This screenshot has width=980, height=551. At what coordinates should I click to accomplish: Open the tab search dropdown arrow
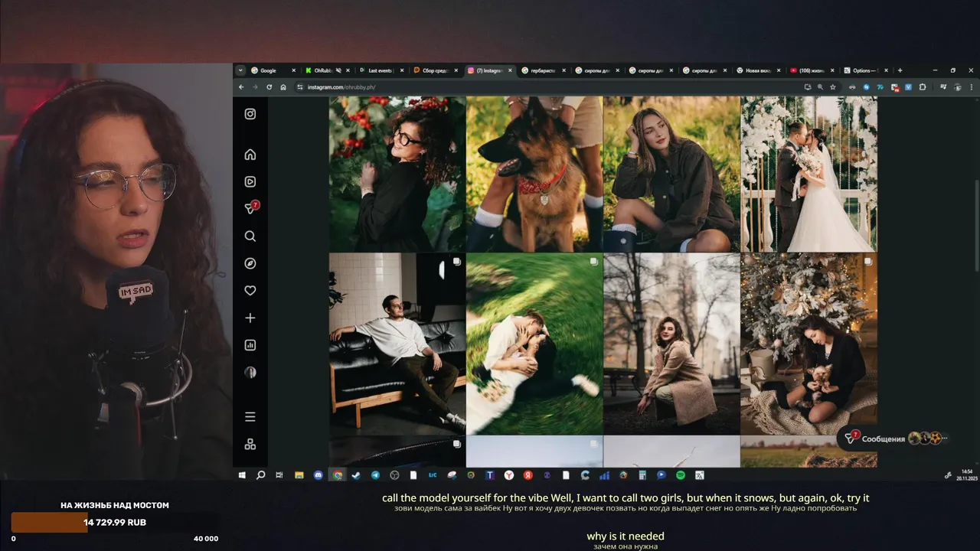click(240, 70)
